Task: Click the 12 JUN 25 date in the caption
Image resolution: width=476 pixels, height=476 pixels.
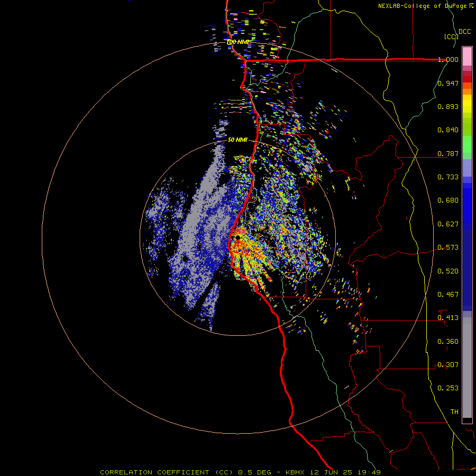Action: (331, 472)
